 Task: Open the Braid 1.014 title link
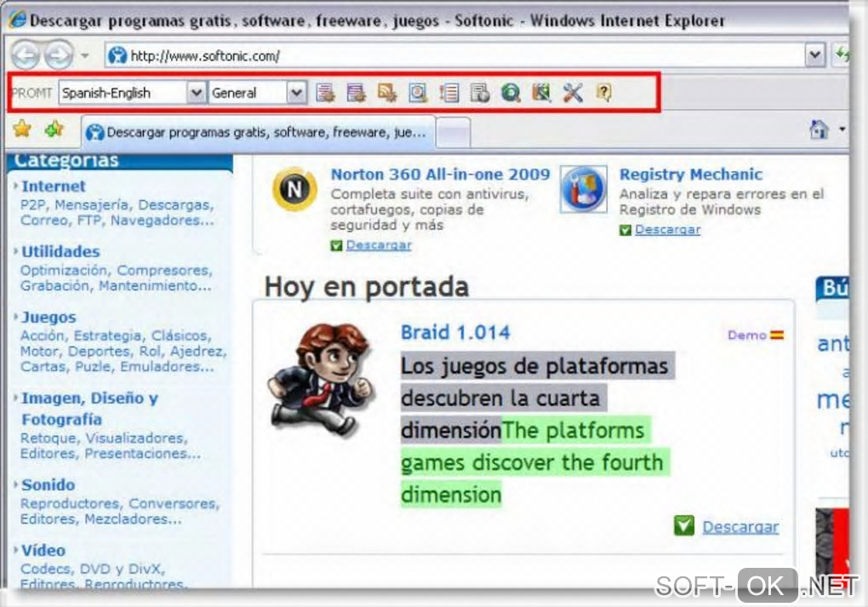455,332
